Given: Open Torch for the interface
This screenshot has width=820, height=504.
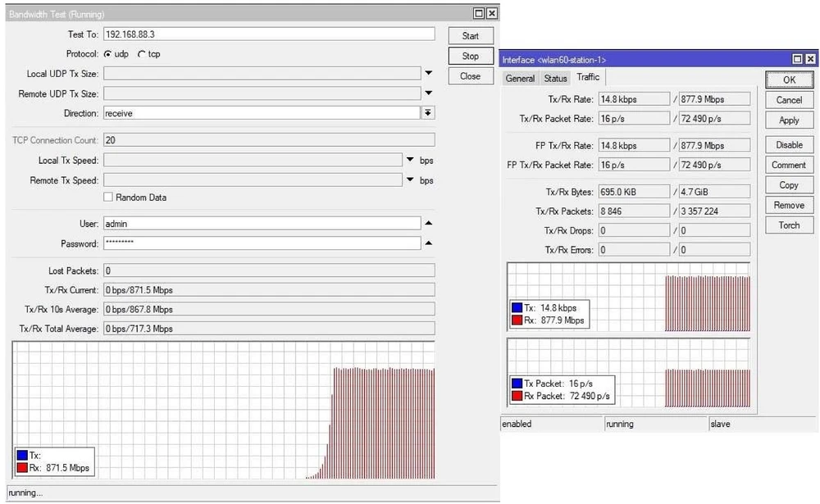Looking at the screenshot, I should 788,225.
